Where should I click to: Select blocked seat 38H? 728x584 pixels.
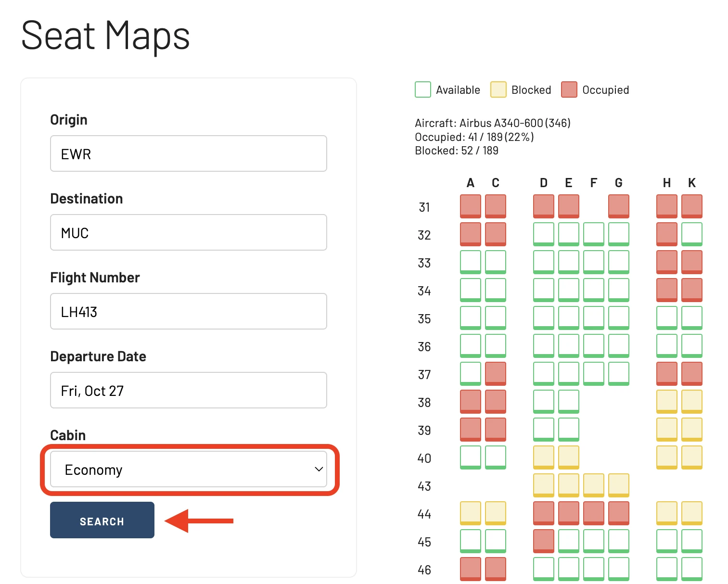(x=667, y=402)
